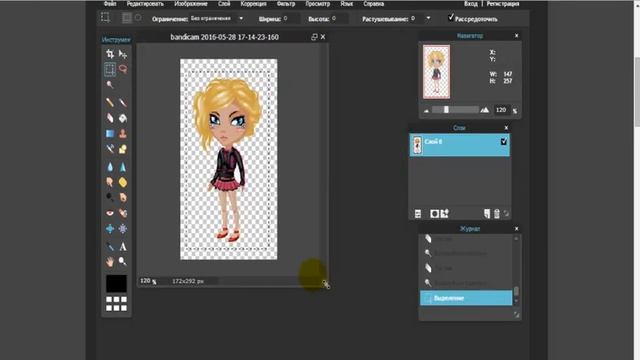
Task: Select the Burn tool
Action: coord(123,198)
